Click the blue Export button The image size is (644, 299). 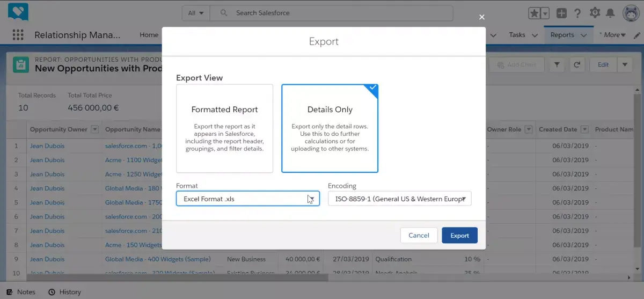pos(459,235)
